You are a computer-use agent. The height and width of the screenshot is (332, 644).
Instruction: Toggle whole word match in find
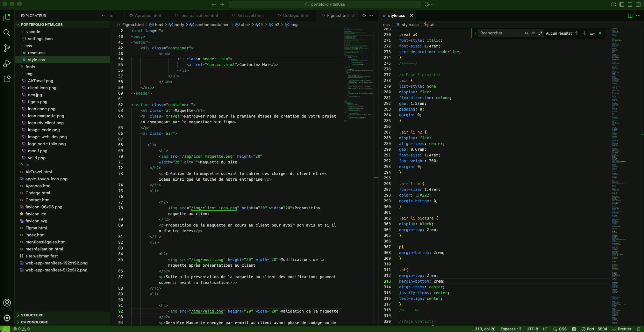[533, 33]
